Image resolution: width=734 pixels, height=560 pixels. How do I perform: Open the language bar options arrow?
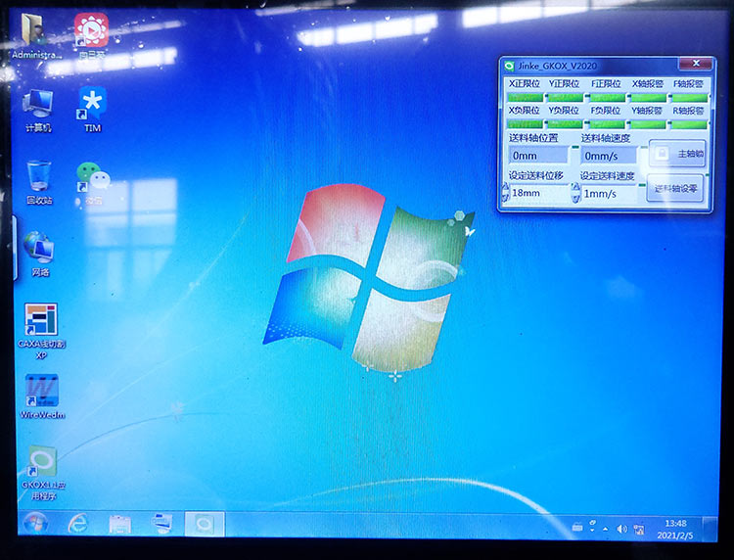(592, 531)
